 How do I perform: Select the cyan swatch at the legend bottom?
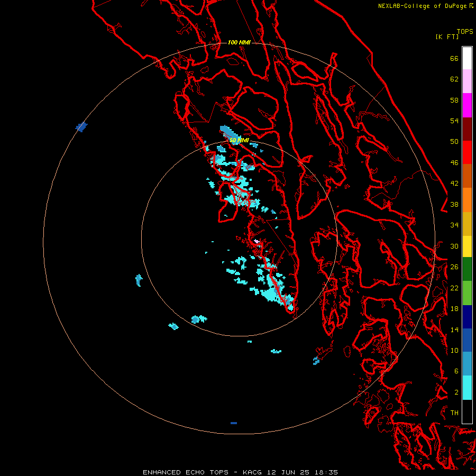[467, 388]
